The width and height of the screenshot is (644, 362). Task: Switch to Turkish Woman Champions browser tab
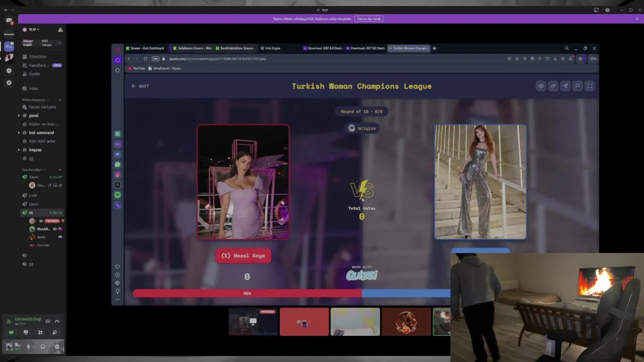(x=408, y=48)
